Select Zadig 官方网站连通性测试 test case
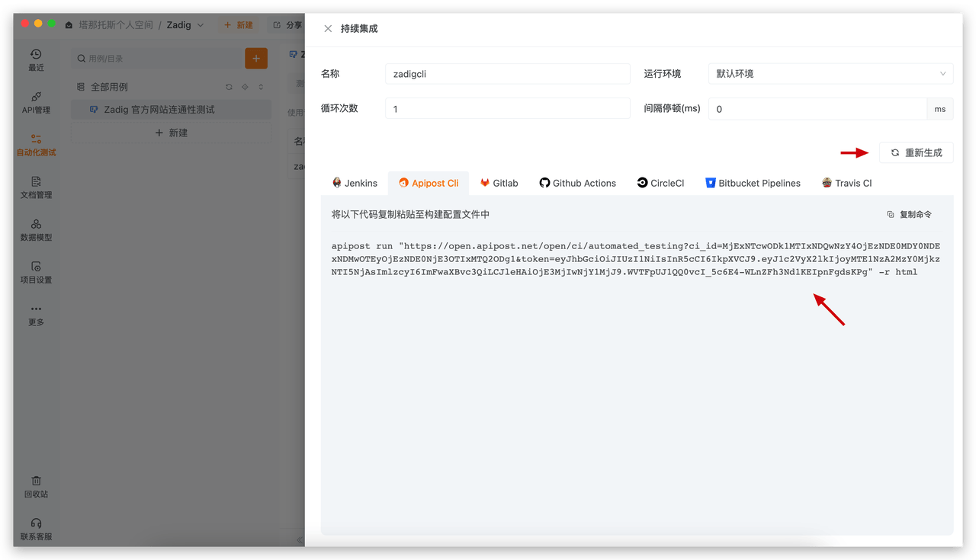The image size is (976, 560). [x=159, y=110]
